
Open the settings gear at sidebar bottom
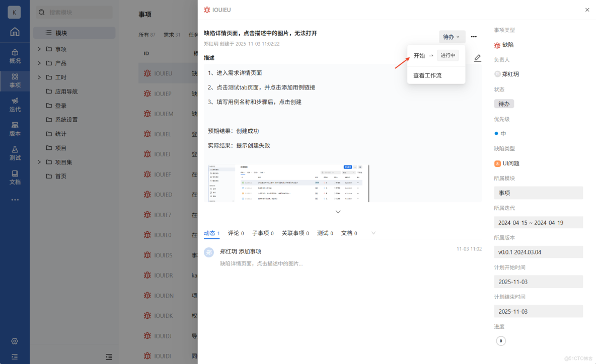pos(15,341)
